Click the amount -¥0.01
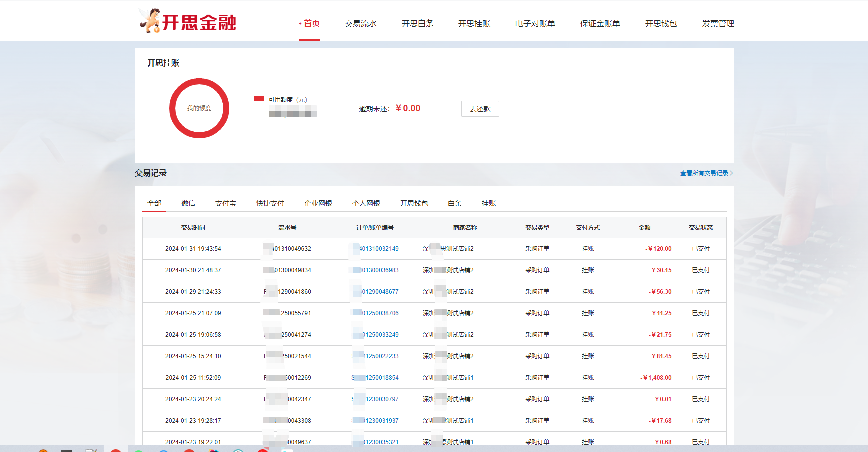 (x=662, y=399)
